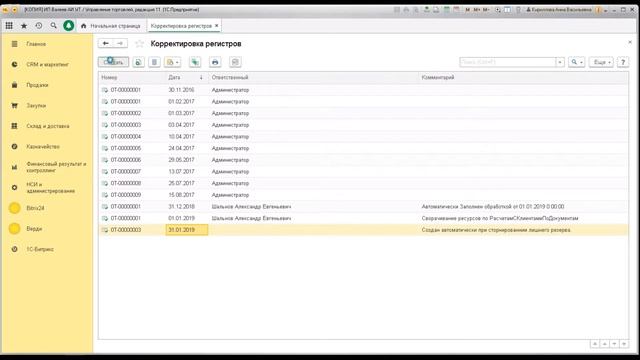Screen dimensions: 640x360
Task: Go forward with right arrow button
Action: tap(120, 43)
